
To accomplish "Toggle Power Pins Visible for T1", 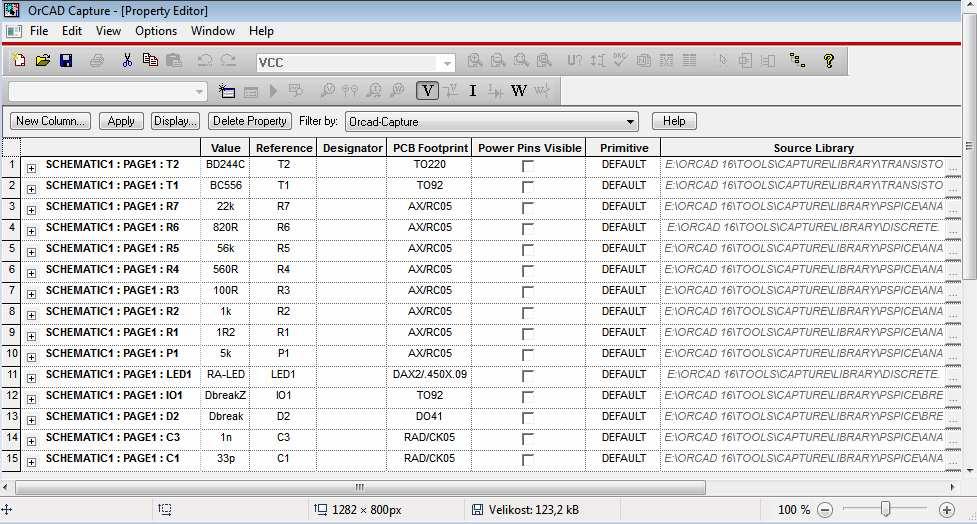I will (x=528, y=186).
